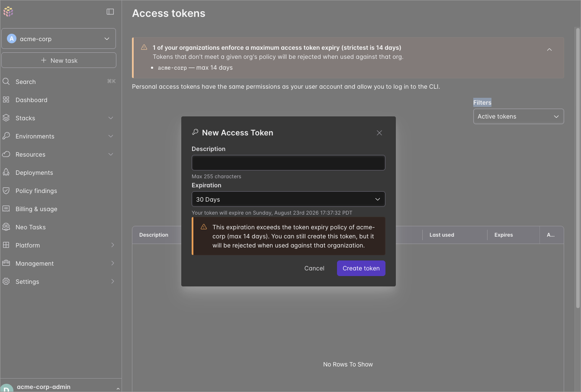Toggle the sidebar collapse icon
Screen dimensions: 581x392
point(110,12)
